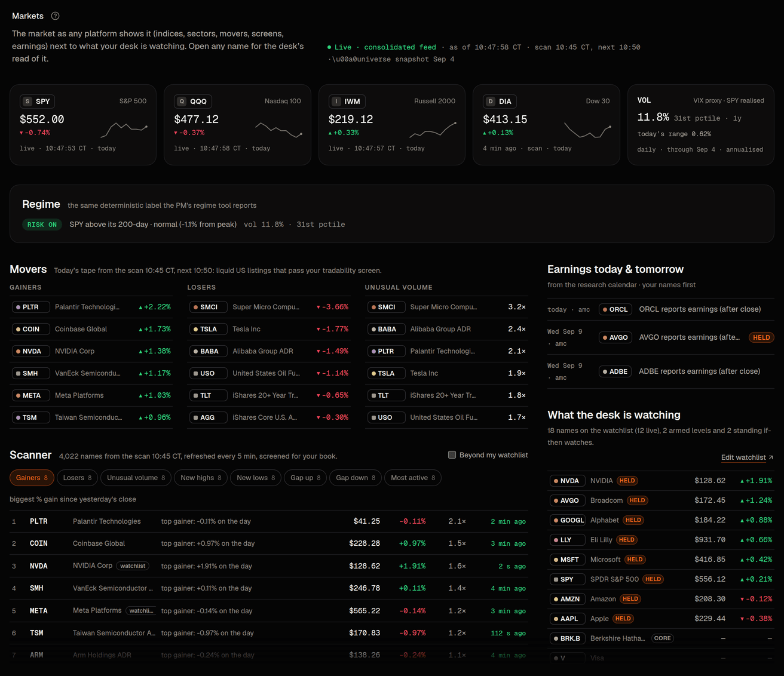This screenshot has height=676, width=784.
Task: Open SPY chip in desk watchlist
Action: pos(567,579)
